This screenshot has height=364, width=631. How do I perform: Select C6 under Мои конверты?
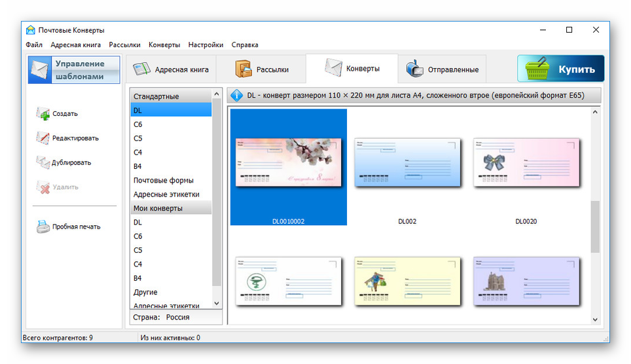pos(171,236)
